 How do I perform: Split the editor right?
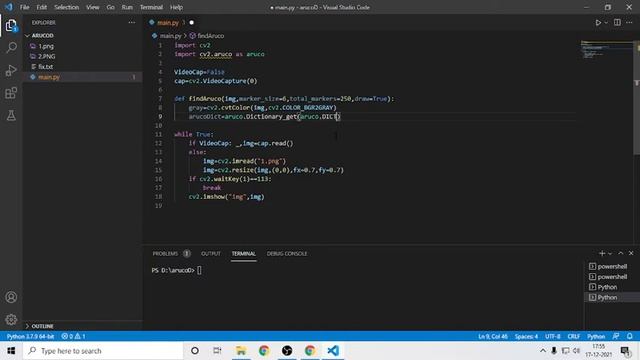click(x=617, y=22)
